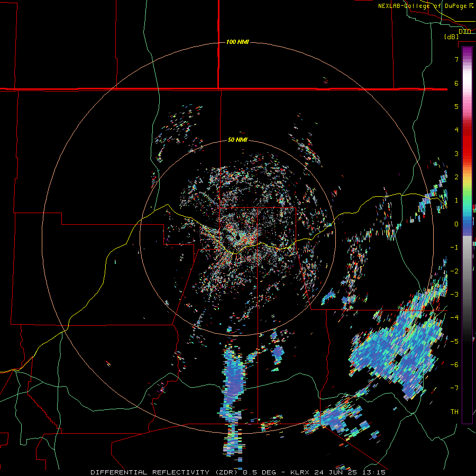Click the '100 NMI' range ring label
The height and width of the screenshot is (476, 476).
coord(237,42)
